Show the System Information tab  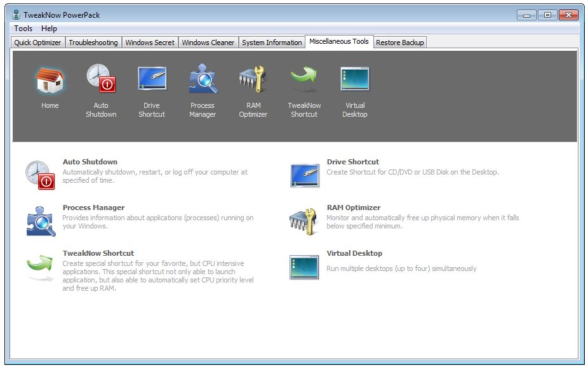click(x=272, y=43)
